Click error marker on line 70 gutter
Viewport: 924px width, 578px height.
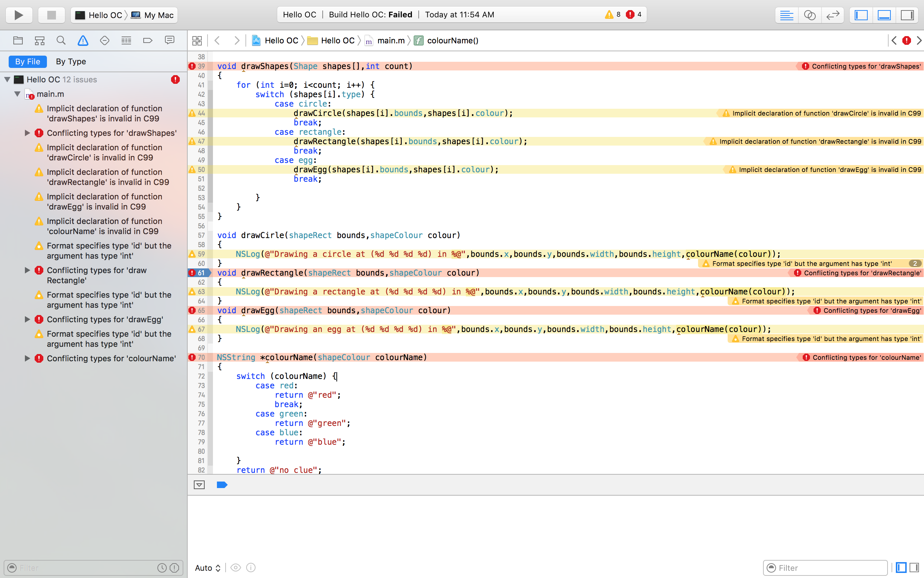[x=192, y=357]
